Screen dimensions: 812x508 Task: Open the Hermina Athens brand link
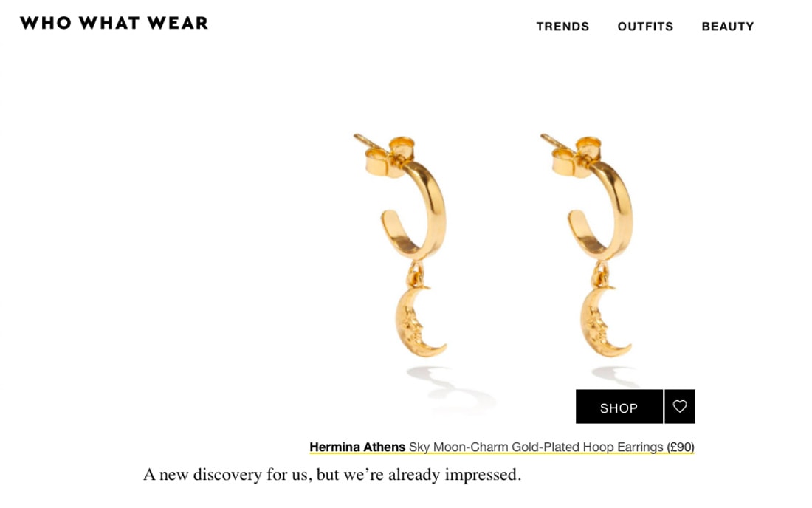coord(357,447)
